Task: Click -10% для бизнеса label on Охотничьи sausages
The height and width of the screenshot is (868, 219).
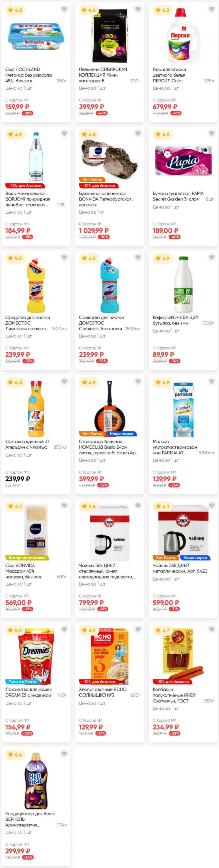Action: [x=173, y=682]
